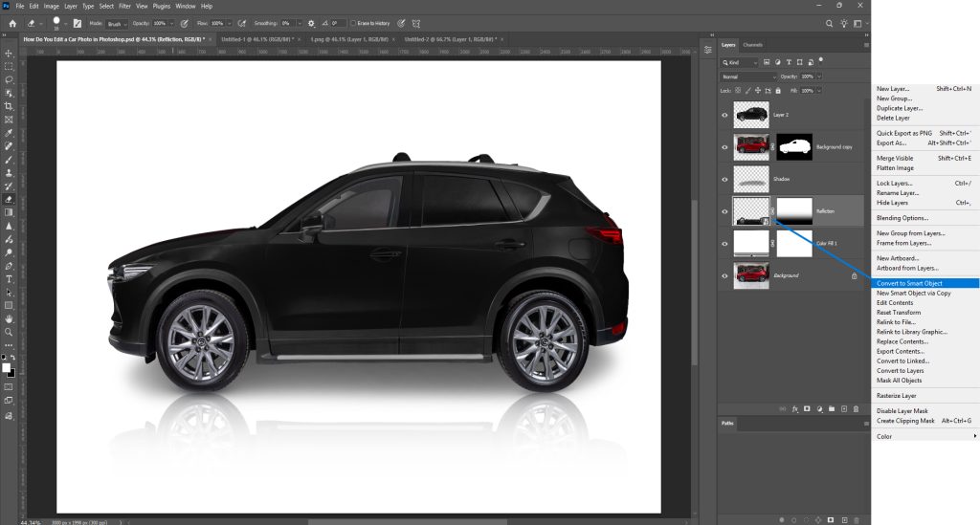Select the Clone Stamp tool
980x525 pixels.
point(9,173)
